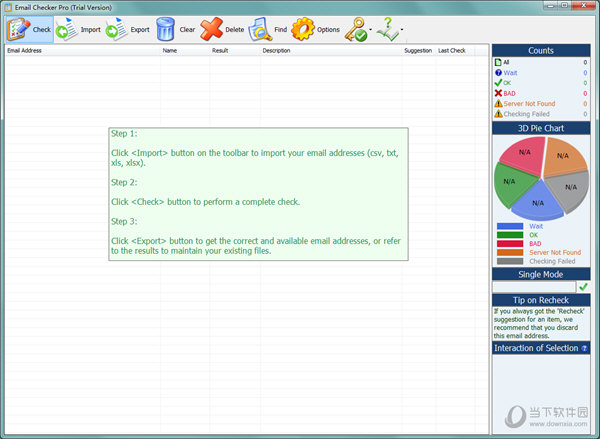Click the green pie chart slice
The width and height of the screenshot is (600, 439).
(511, 184)
